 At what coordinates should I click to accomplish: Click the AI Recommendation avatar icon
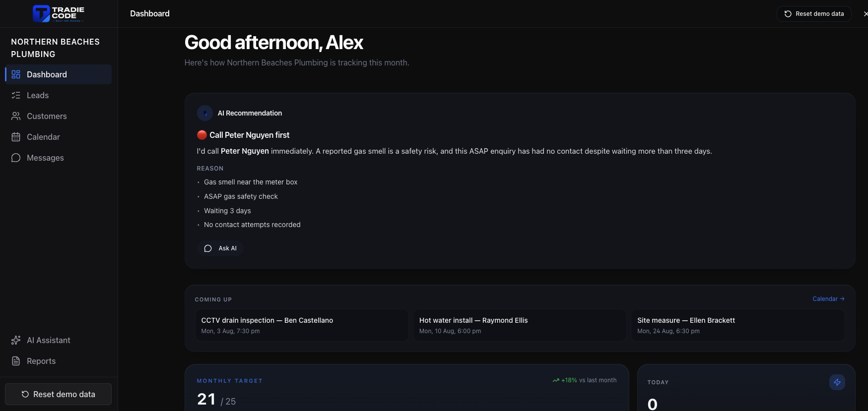(205, 113)
